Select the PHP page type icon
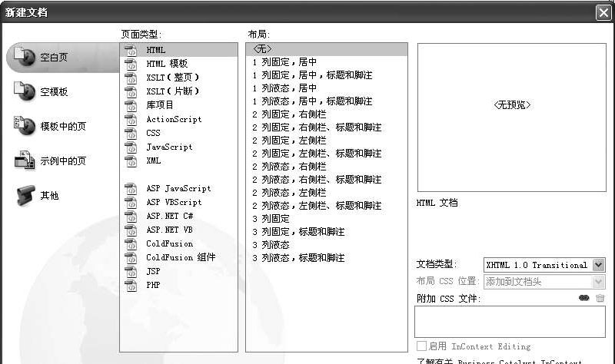The width and height of the screenshot is (615, 364). [131, 285]
